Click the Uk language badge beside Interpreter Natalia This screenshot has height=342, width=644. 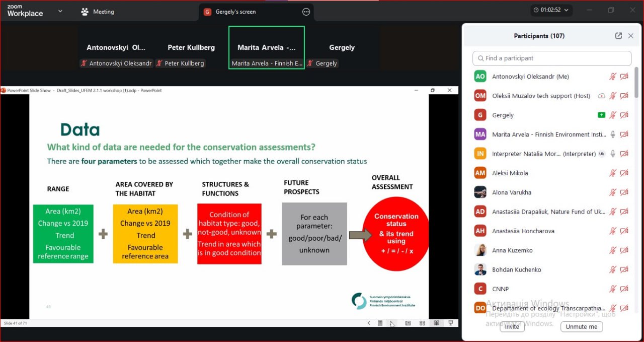tap(601, 154)
